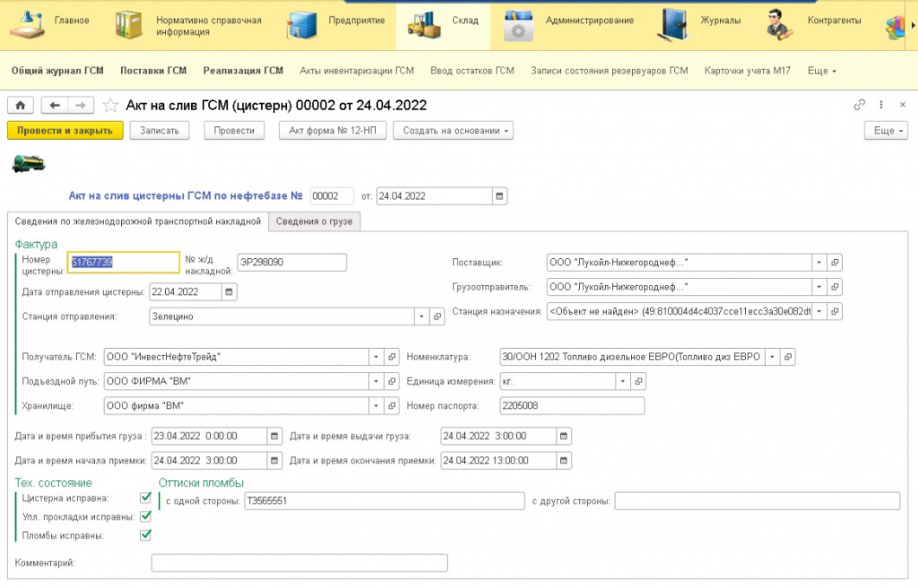Open calendar for document date 24.04.2022
The height and width of the screenshot is (588, 918).
(499, 196)
